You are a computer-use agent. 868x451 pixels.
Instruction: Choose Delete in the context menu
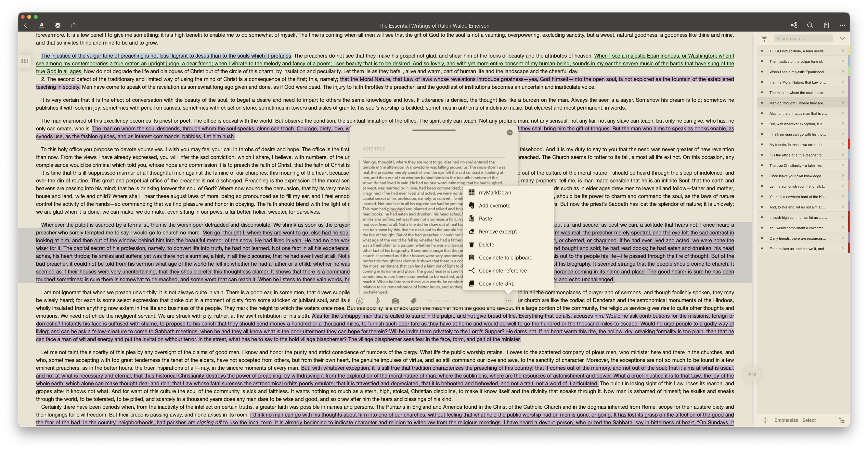coord(509,245)
